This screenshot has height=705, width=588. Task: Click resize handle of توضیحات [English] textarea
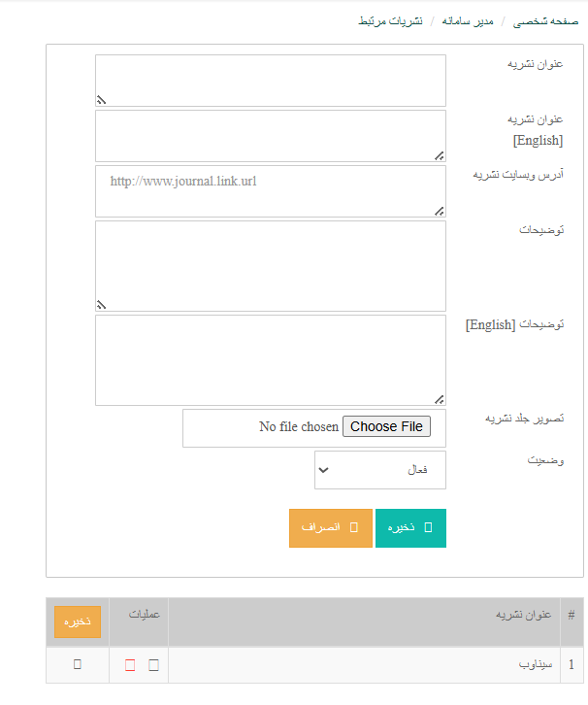click(x=440, y=399)
